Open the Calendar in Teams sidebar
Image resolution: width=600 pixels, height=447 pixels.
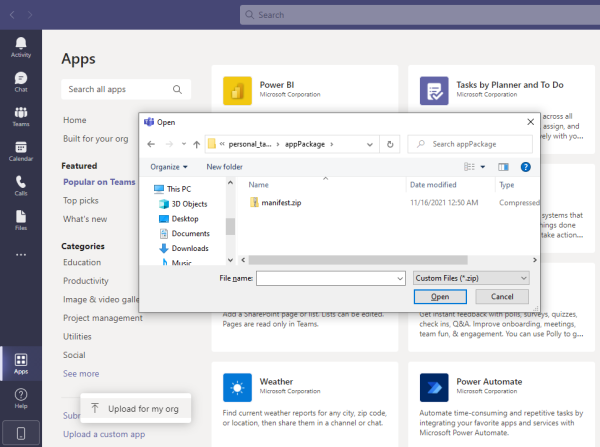(x=21, y=151)
